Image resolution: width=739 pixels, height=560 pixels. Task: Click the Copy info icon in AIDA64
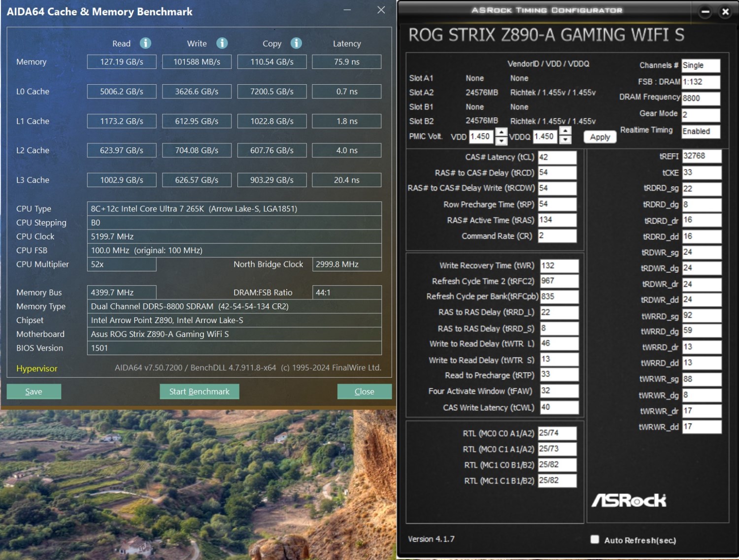coord(296,43)
